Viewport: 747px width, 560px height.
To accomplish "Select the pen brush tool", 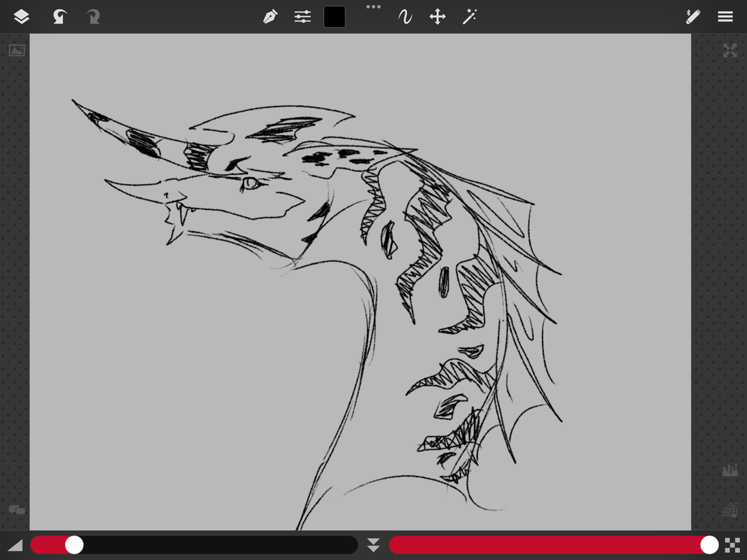I will tap(270, 17).
